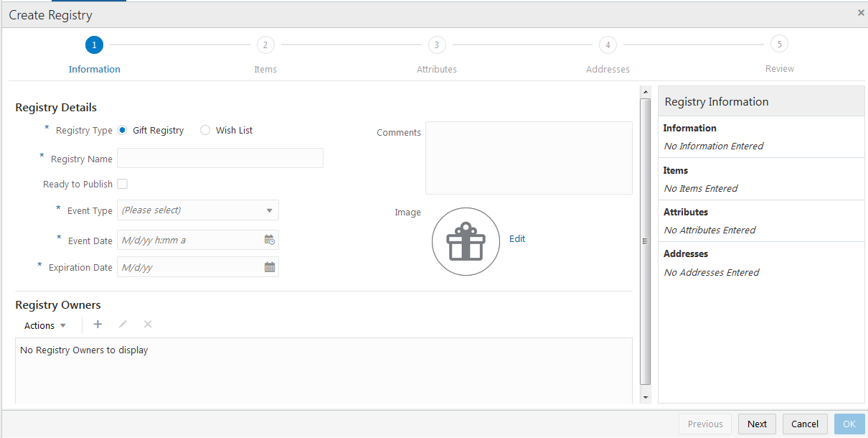
Task: Go to step 5 Review
Action: point(779,45)
